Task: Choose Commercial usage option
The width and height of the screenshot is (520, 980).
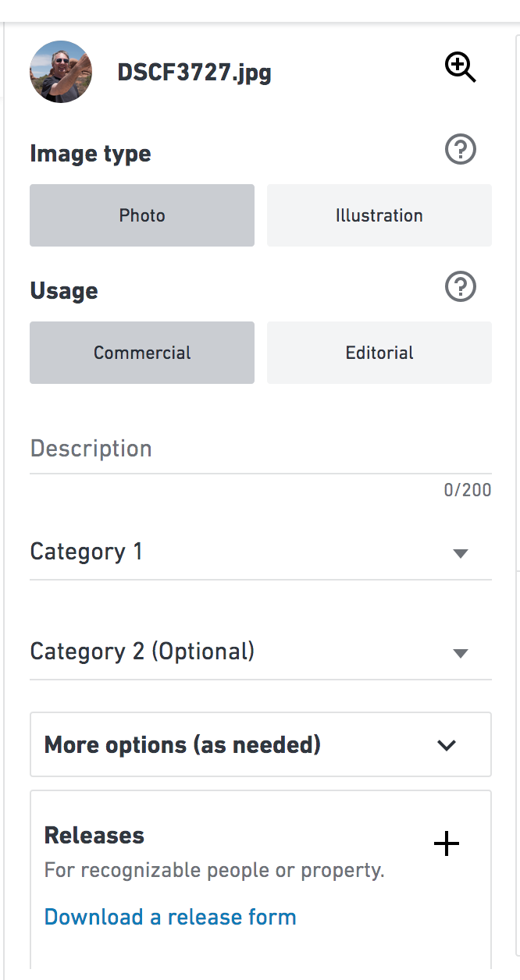Action: [x=142, y=353]
